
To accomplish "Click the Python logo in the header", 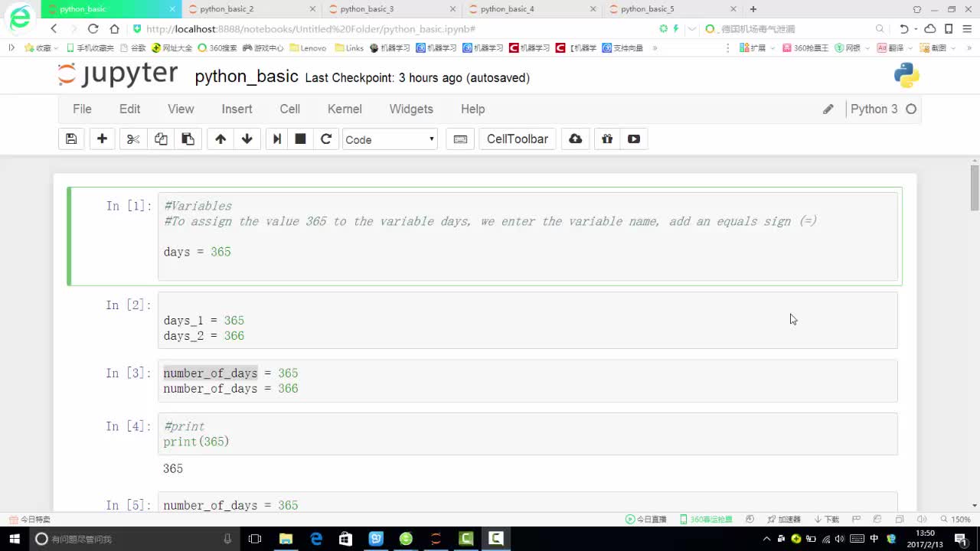I will coord(906,76).
